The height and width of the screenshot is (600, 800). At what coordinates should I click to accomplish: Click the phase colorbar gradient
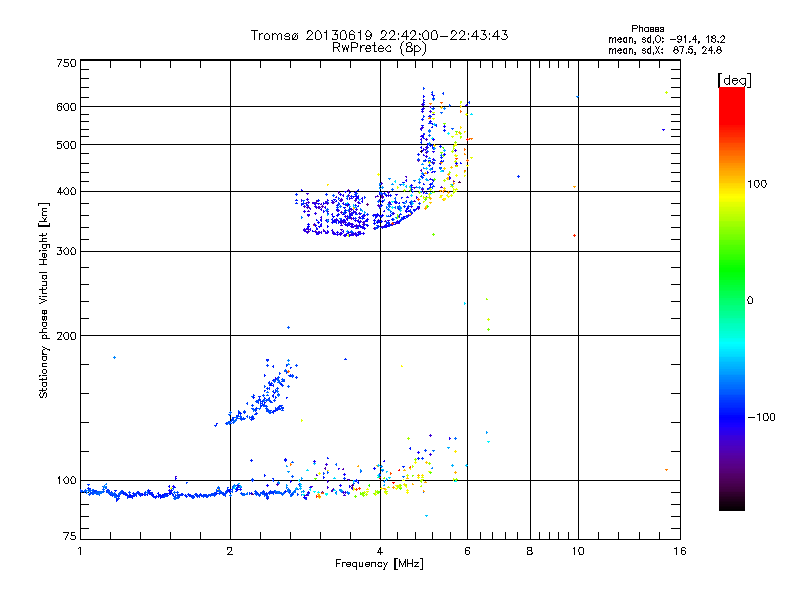(x=732, y=298)
